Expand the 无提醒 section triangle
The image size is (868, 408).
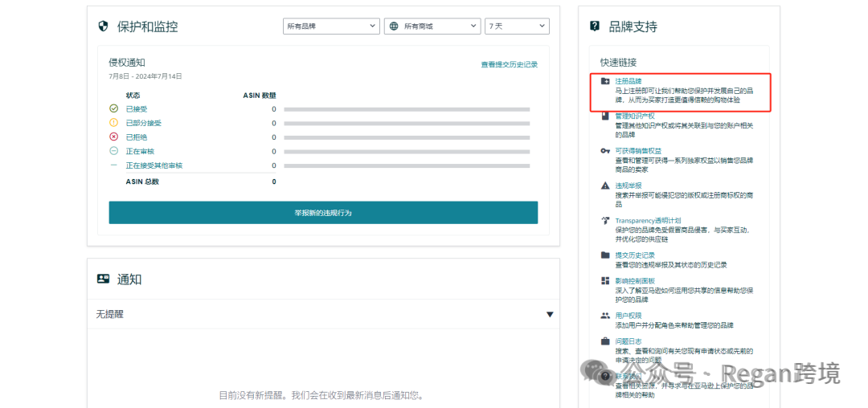pos(549,314)
